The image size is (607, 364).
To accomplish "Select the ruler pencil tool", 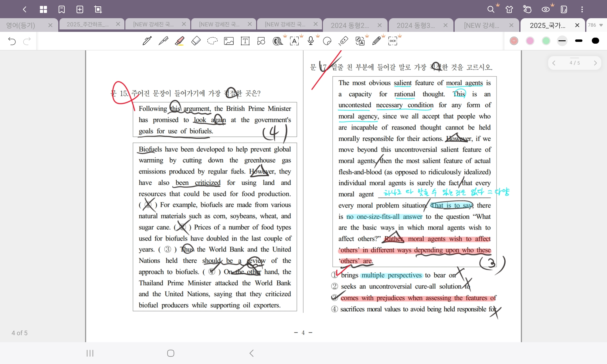I will click(376, 41).
